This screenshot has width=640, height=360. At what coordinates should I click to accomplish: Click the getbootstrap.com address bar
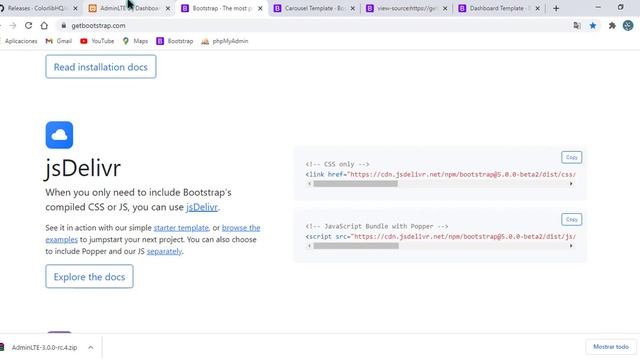point(314,25)
